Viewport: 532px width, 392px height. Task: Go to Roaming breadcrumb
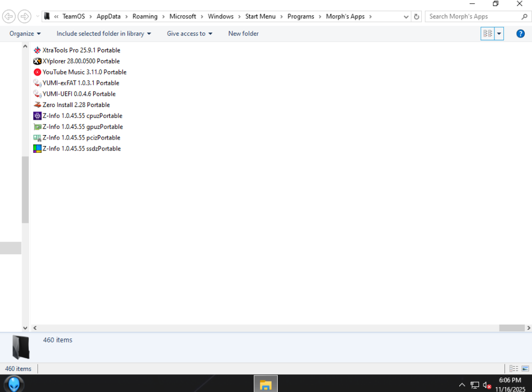[145, 17]
